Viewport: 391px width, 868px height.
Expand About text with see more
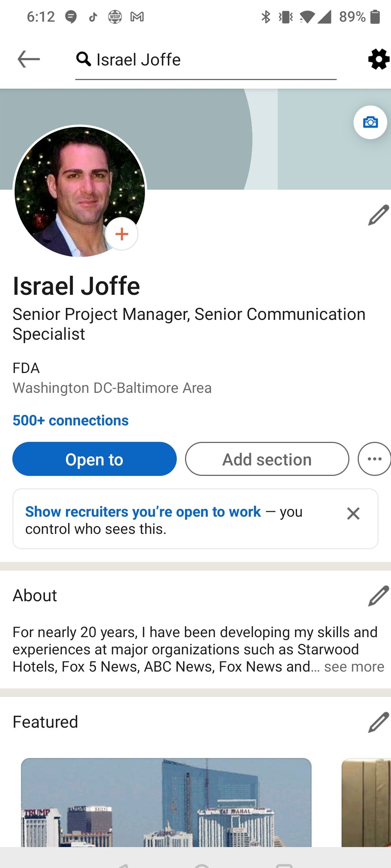tap(354, 667)
